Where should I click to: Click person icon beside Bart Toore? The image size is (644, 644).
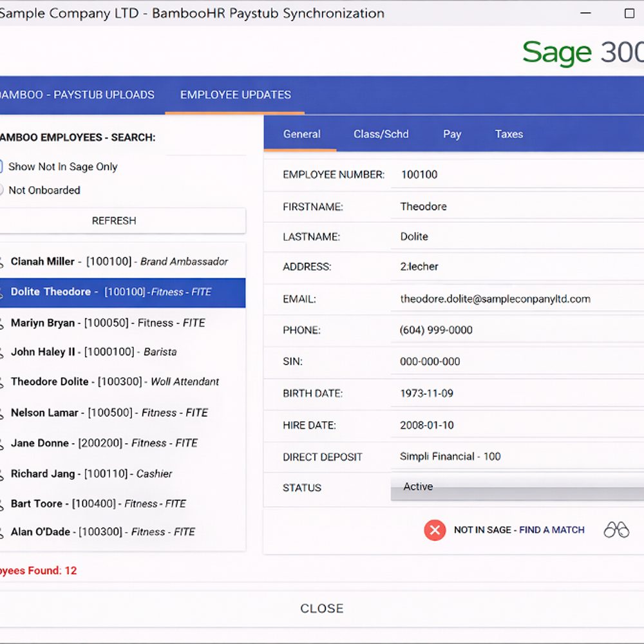click(x=2, y=504)
